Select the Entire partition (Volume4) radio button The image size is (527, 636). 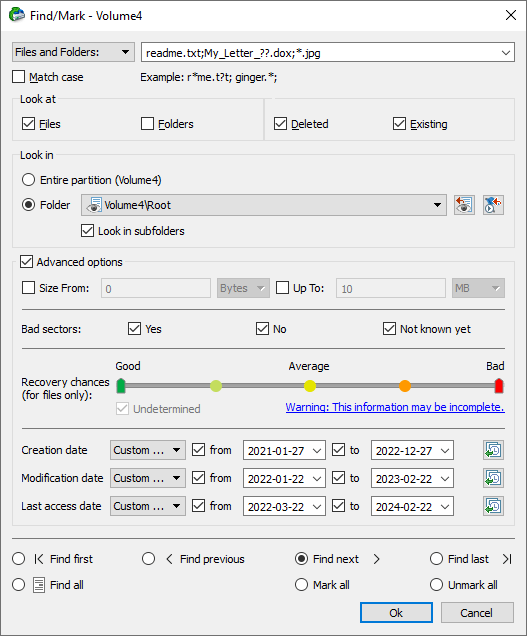point(28,180)
